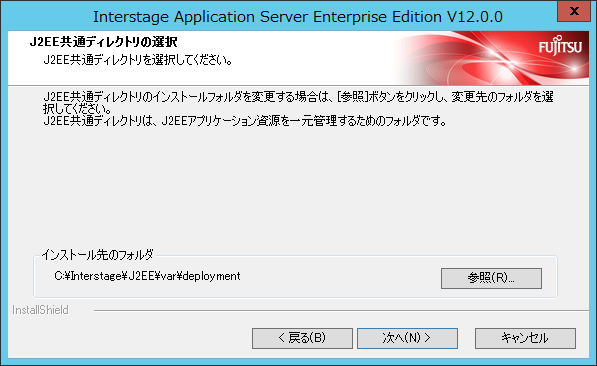597x366 pixels.
Task: Open folder browser with 参照(R)... button
Action: click(491, 278)
